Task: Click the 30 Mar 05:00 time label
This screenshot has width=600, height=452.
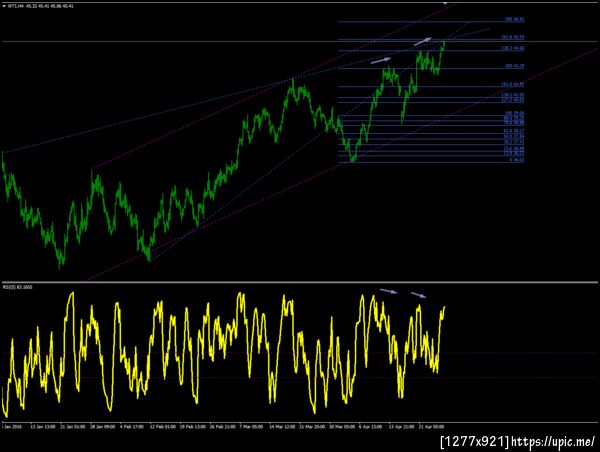Action: click(x=342, y=426)
